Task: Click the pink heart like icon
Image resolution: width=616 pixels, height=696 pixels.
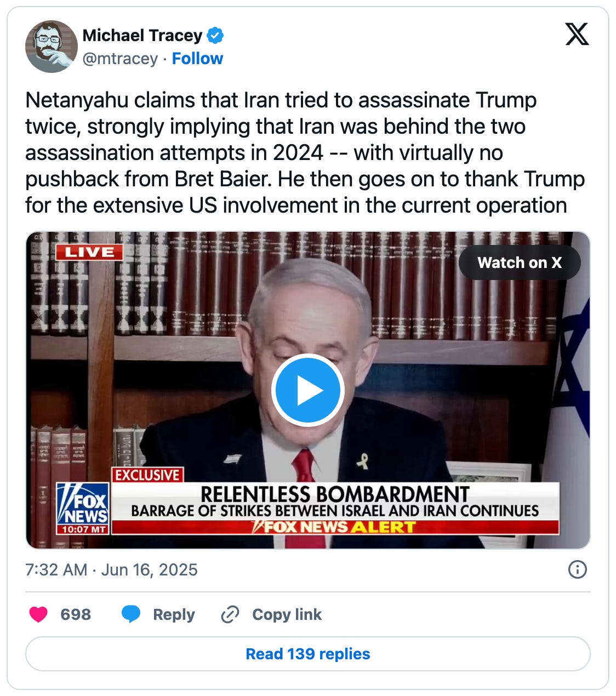Action: pyautogui.click(x=38, y=615)
